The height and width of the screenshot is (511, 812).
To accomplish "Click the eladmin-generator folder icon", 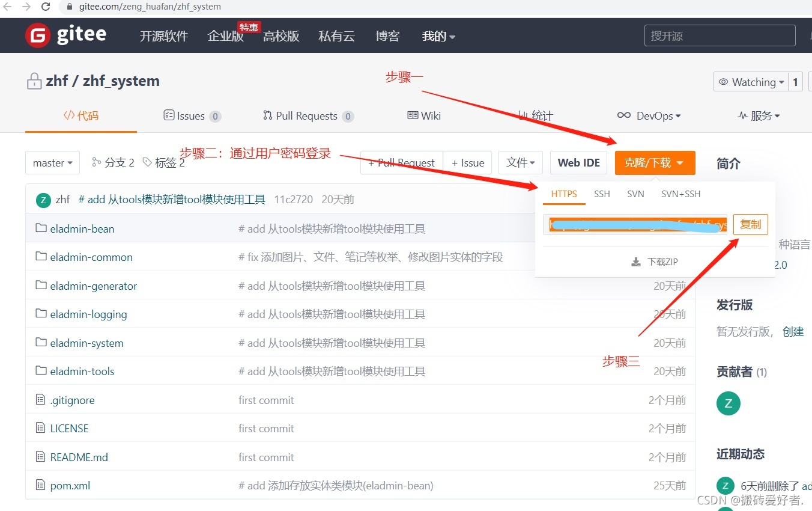I will click(x=41, y=285).
